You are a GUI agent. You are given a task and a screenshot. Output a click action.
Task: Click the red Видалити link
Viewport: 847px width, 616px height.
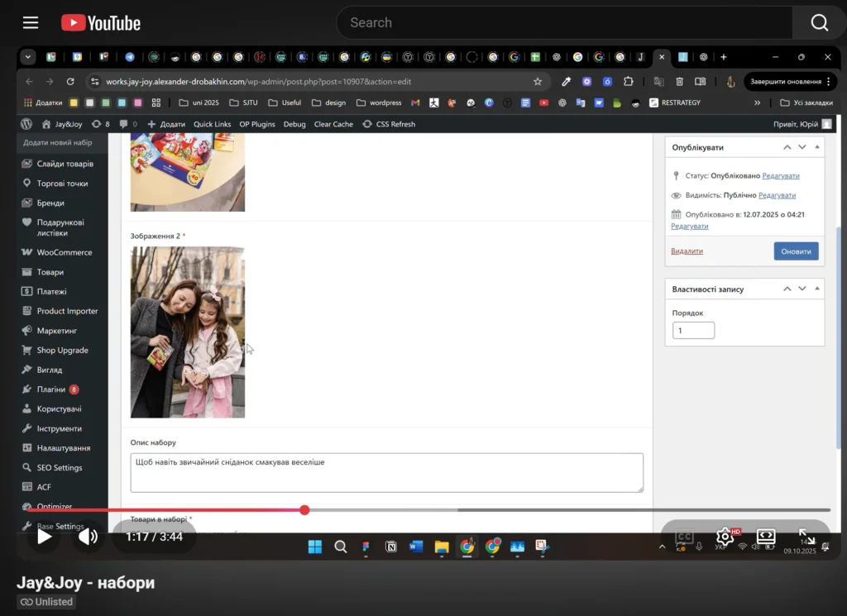[x=687, y=251]
